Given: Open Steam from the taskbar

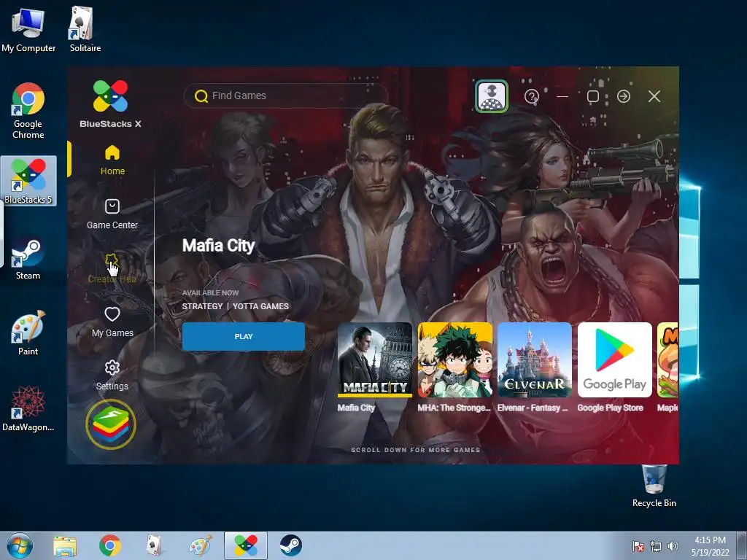Looking at the screenshot, I should click(290, 545).
